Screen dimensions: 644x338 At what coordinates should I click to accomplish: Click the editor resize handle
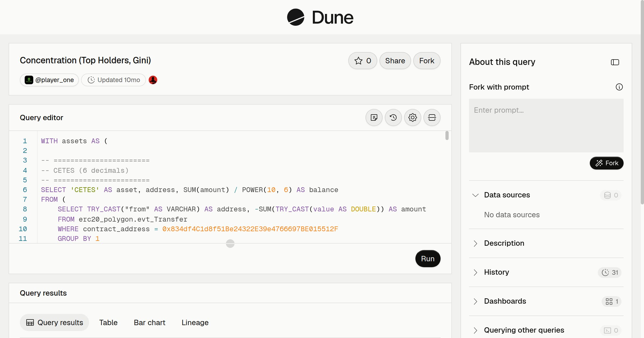click(x=230, y=244)
